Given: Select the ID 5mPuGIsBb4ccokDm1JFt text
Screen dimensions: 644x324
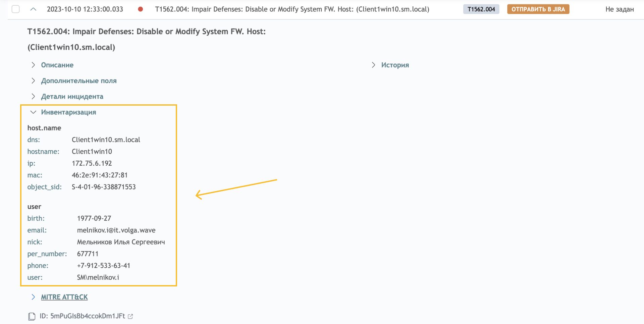Looking at the screenshot, I should [82, 316].
